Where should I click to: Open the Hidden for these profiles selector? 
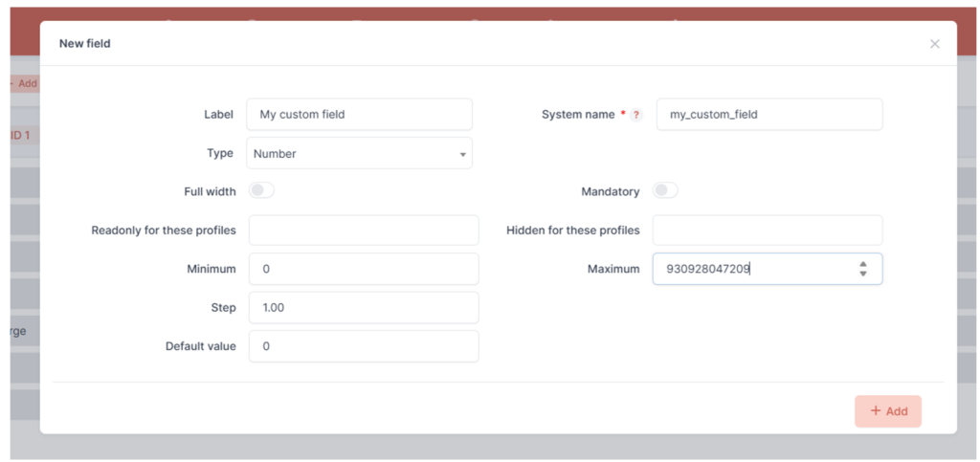point(767,231)
